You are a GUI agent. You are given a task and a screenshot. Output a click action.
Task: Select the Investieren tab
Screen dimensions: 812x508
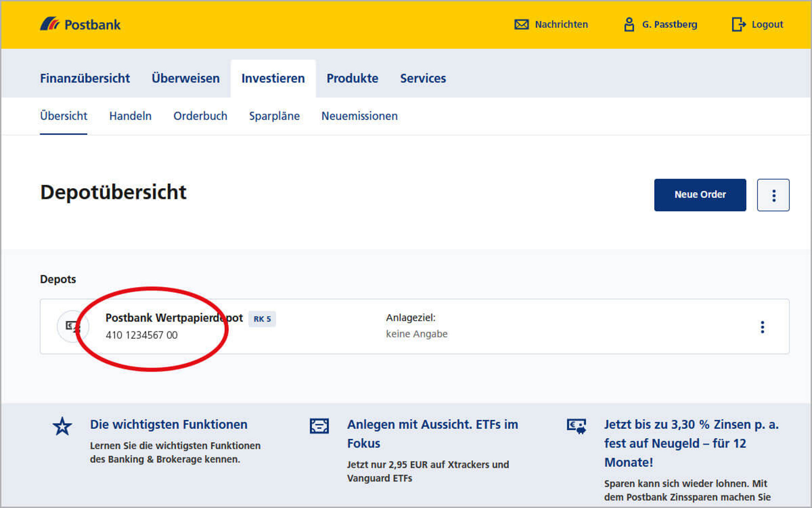click(x=273, y=78)
